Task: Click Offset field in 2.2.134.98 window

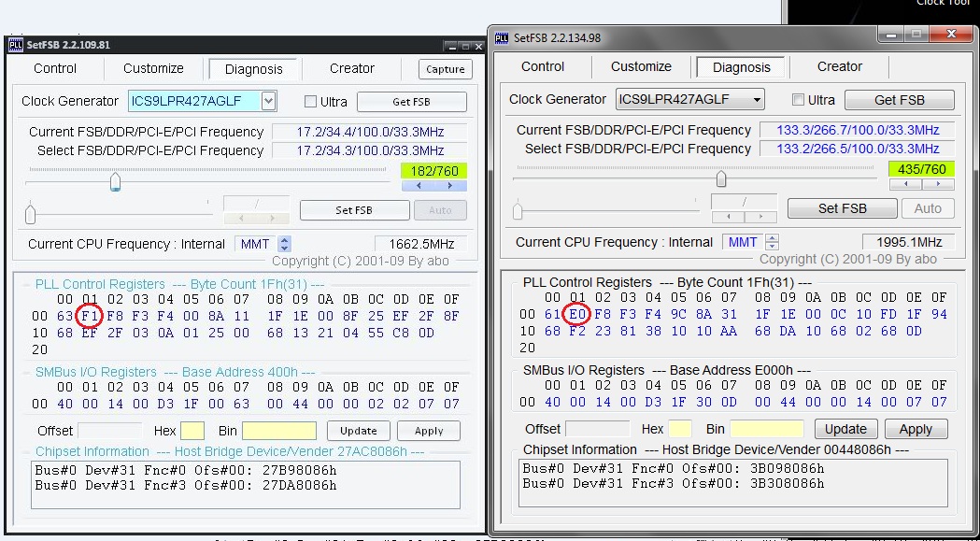Action: click(598, 429)
